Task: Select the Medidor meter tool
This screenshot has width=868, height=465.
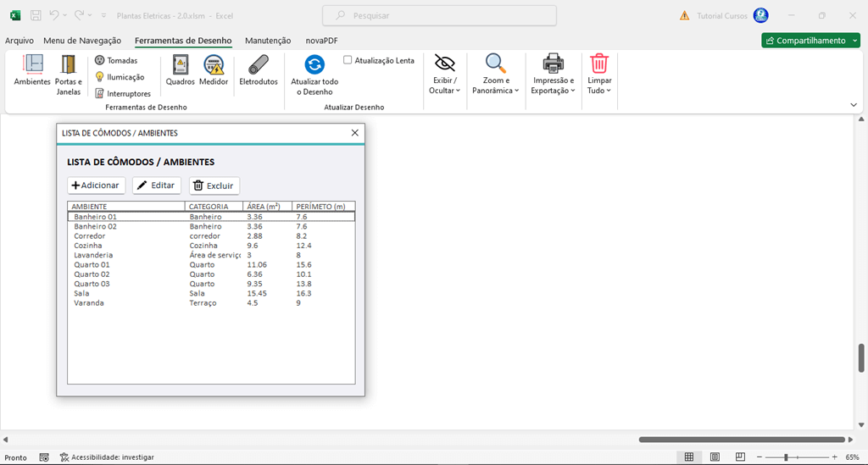Action: (214, 70)
